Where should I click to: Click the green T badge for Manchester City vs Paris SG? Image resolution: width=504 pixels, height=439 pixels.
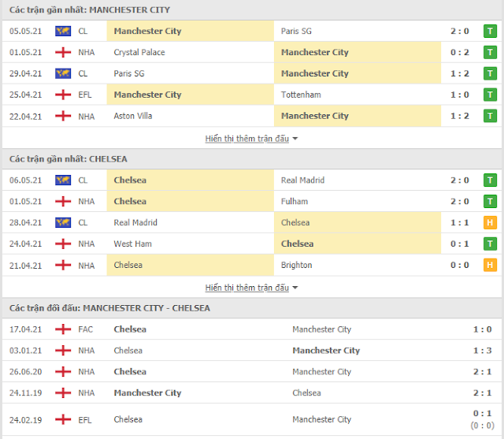pyautogui.click(x=490, y=32)
